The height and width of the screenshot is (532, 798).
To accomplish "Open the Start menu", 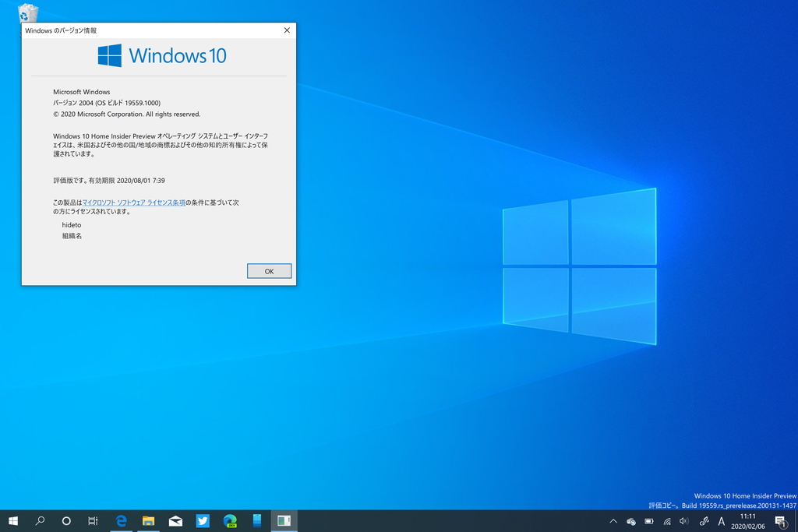I will [x=13, y=522].
